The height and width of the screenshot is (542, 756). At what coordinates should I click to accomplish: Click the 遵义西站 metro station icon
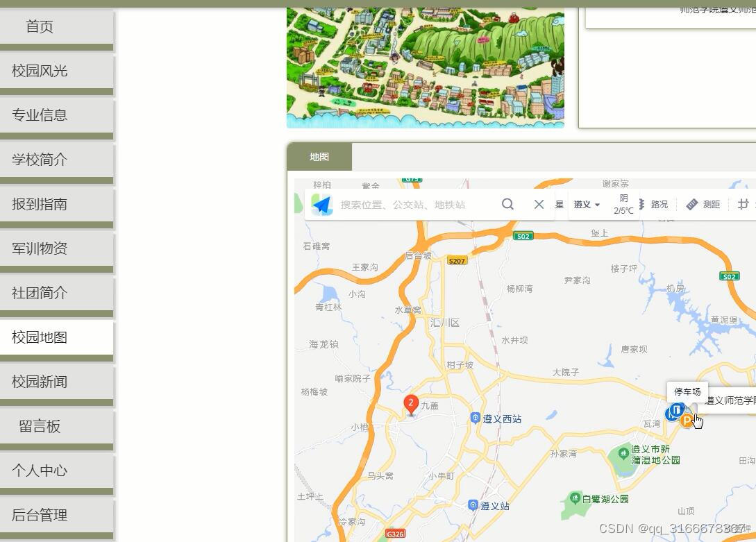pos(476,417)
